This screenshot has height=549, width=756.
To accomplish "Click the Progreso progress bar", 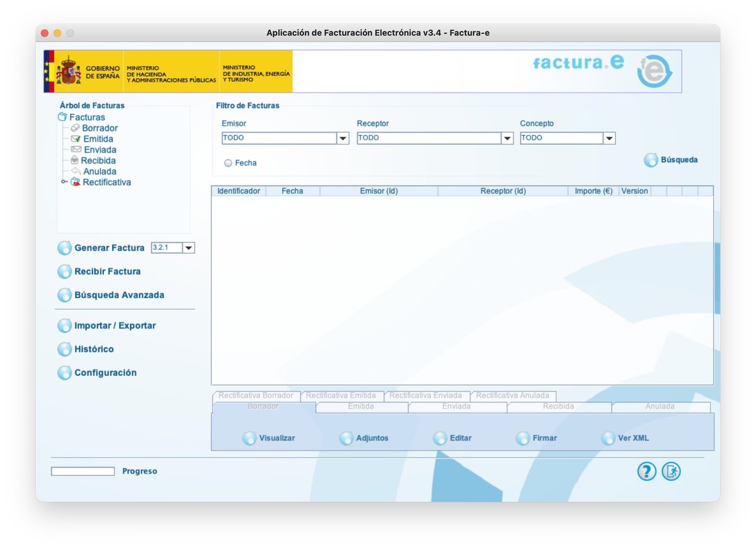I will [x=83, y=471].
